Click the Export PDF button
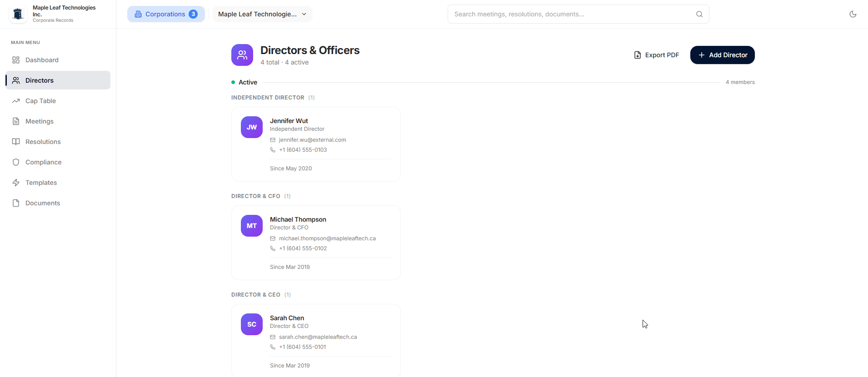This screenshot has width=868, height=377. tap(656, 55)
